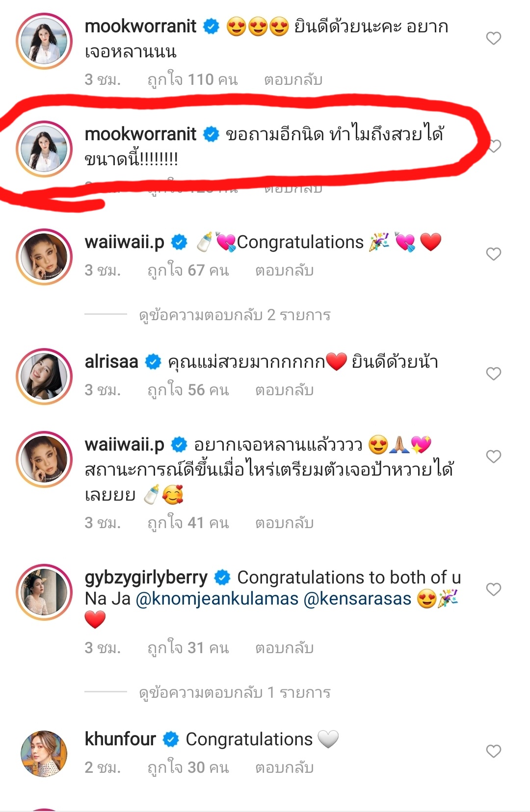The height and width of the screenshot is (812, 530).
Task: Tap the verified badge beside alrisaa
Action: click(153, 362)
